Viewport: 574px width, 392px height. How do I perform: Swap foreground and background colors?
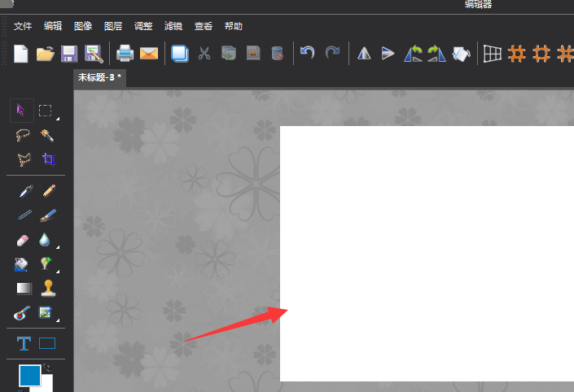pyautogui.click(x=47, y=368)
